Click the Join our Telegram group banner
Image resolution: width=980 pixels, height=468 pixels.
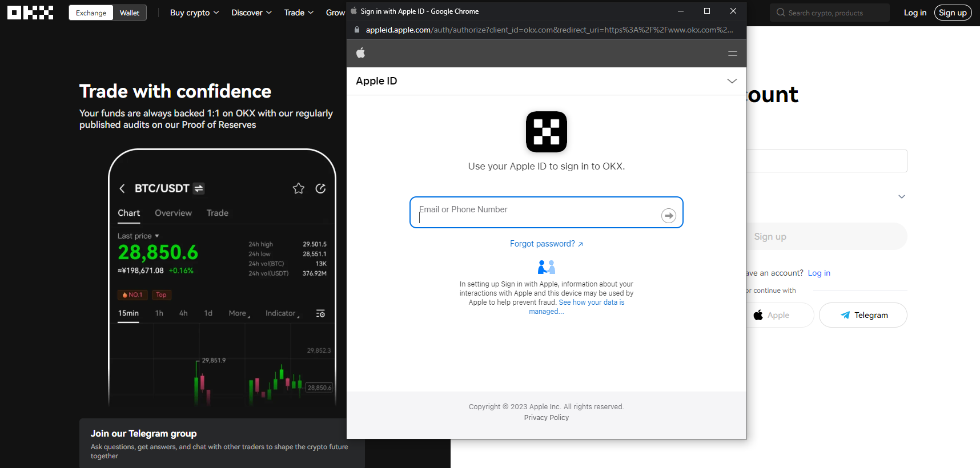click(222, 443)
